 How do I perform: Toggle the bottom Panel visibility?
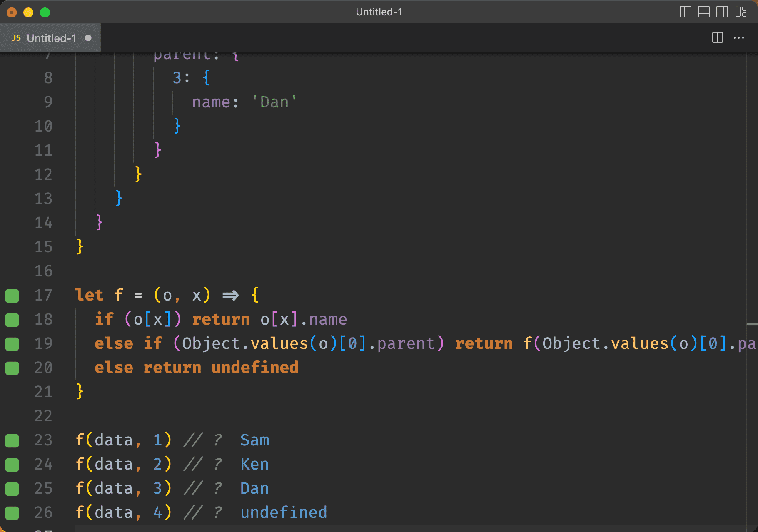704,12
